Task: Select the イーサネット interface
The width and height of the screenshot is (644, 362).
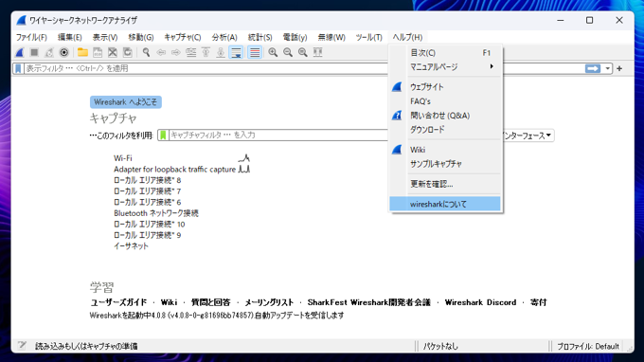Action: coord(131,246)
